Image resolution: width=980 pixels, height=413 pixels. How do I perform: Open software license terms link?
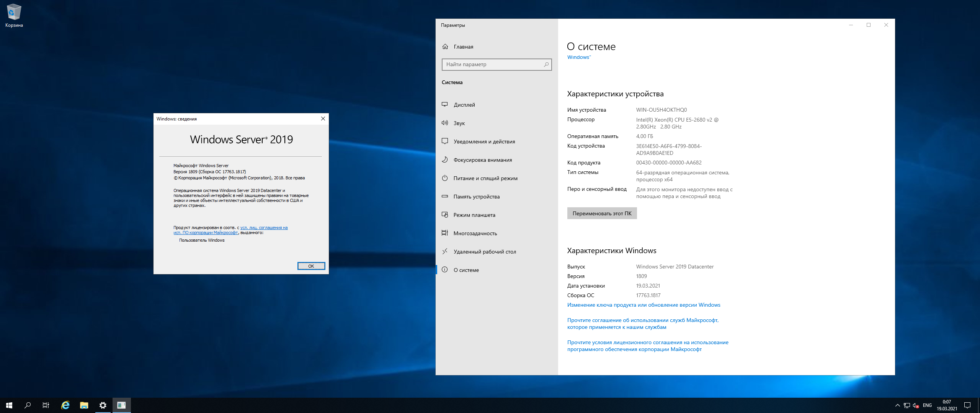[x=648, y=346]
